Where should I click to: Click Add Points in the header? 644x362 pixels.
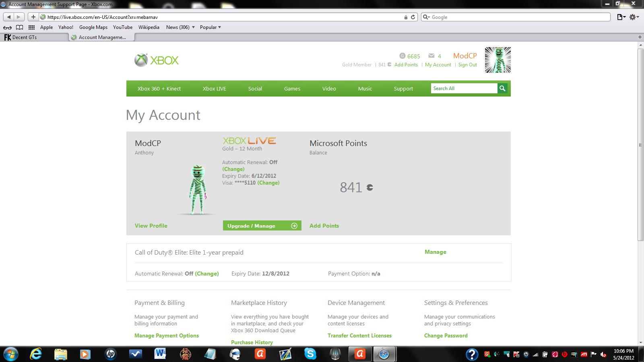pyautogui.click(x=406, y=65)
